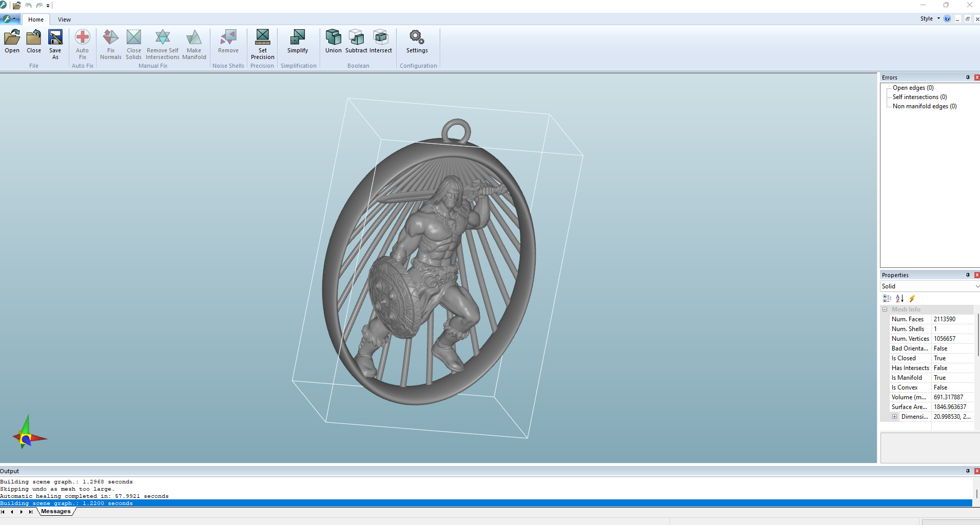This screenshot has height=525, width=980.
Task: Go to next output tab arrow
Action: point(22,512)
